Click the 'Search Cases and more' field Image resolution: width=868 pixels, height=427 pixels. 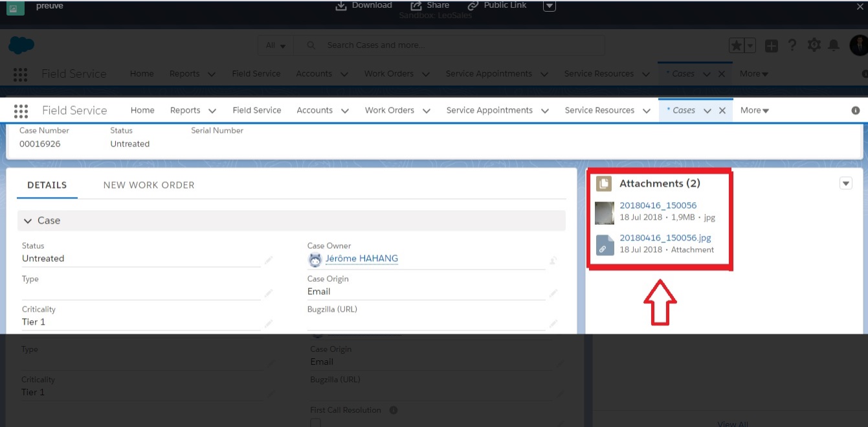(x=453, y=45)
